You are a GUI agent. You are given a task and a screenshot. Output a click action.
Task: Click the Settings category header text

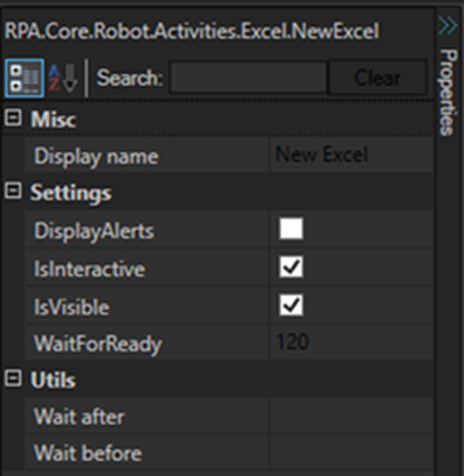coord(71,193)
